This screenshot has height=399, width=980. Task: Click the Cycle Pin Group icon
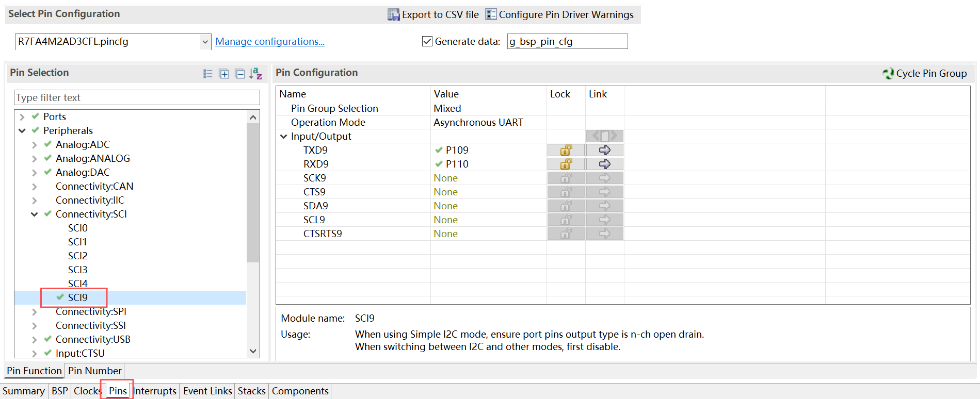click(888, 73)
